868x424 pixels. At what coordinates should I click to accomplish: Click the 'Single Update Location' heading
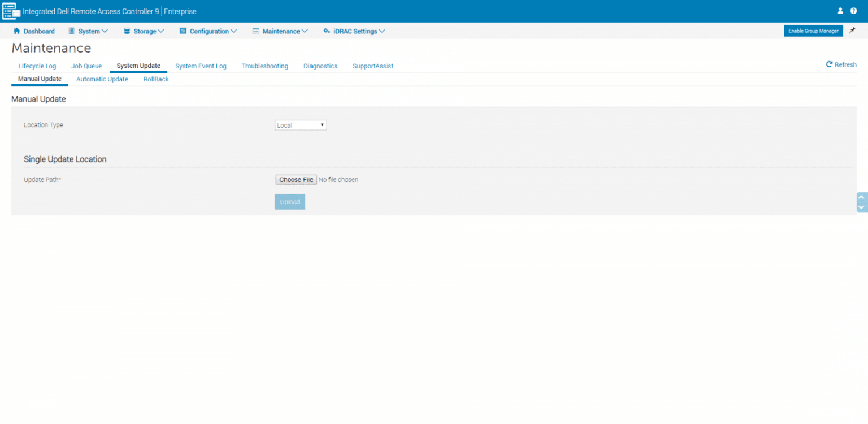click(x=65, y=159)
